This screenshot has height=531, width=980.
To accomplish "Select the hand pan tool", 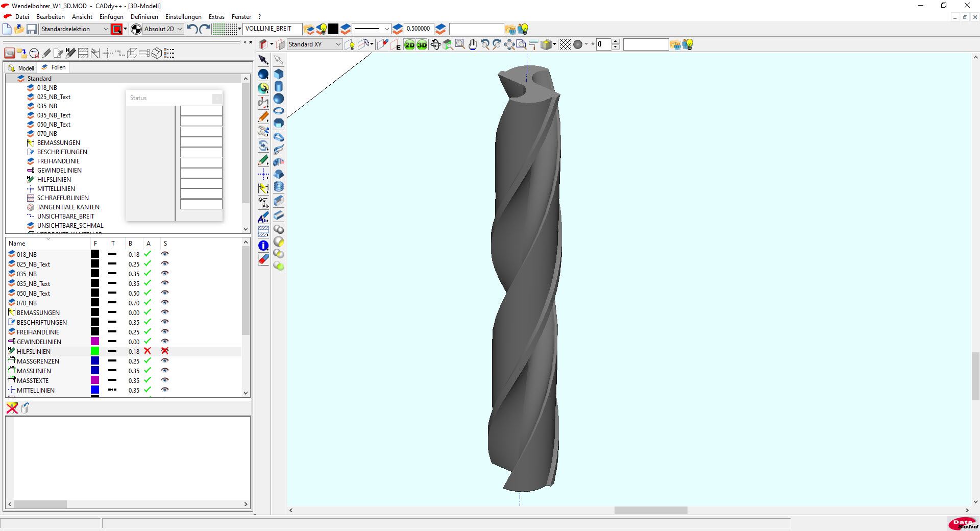I will pyautogui.click(x=472, y=45).
